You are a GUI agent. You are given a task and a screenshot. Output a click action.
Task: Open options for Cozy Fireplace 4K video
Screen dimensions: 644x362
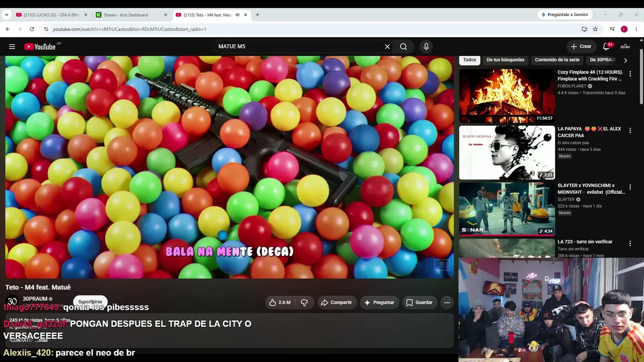pos(630,74)
